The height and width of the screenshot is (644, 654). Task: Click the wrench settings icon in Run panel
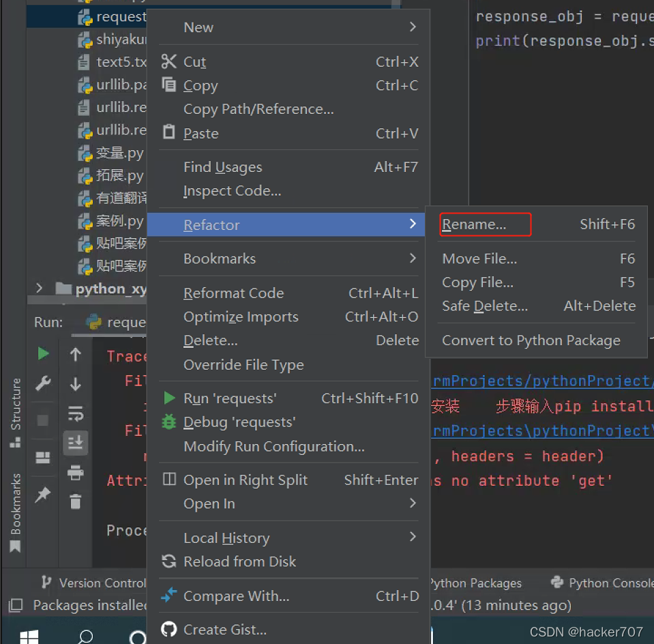point(43,383)
